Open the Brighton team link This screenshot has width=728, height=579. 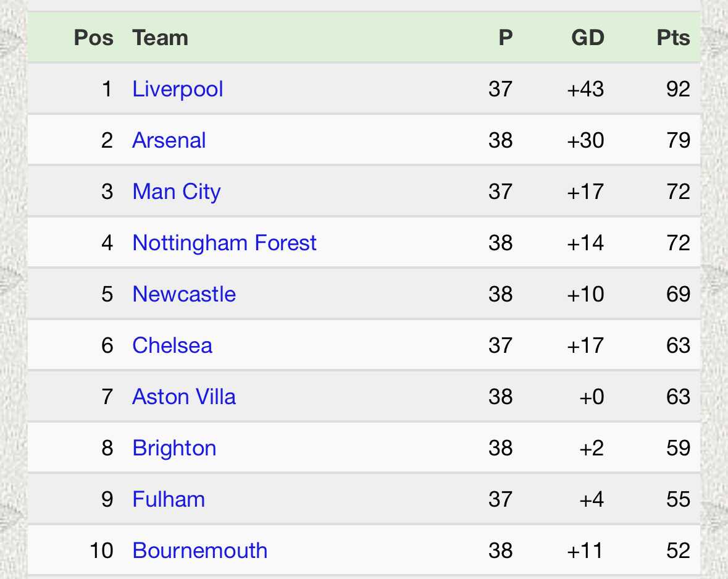tap(174, 449)
